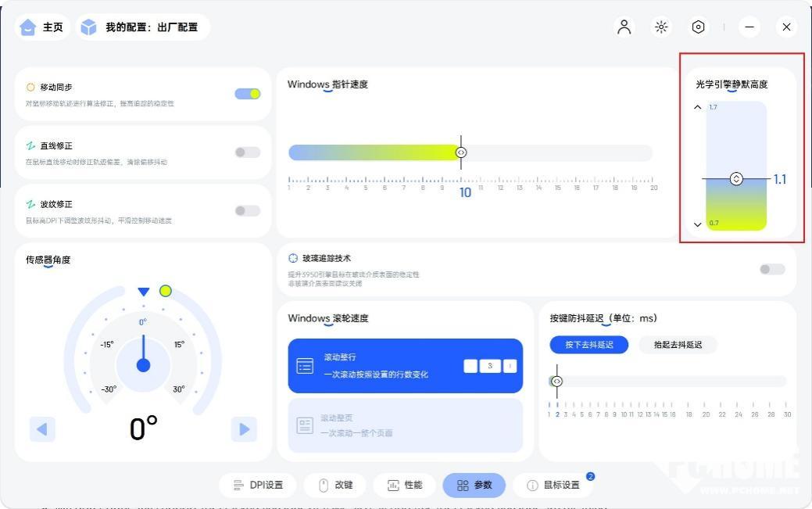Click the 主页 button

click(41, 27)
